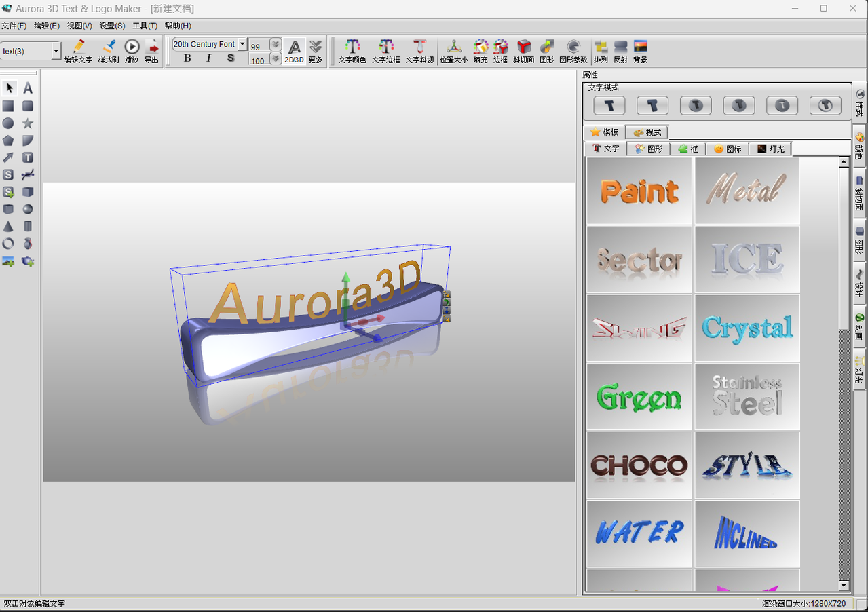Open 编辑文字 edit text tool
868x612 pixels.
(x=79, y=51)
